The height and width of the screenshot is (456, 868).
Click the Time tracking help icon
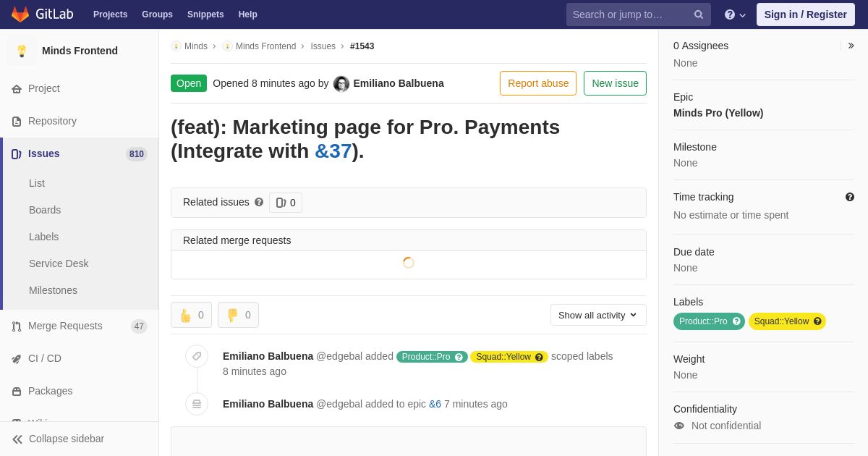pyautogui.click(x=850, y=197)
